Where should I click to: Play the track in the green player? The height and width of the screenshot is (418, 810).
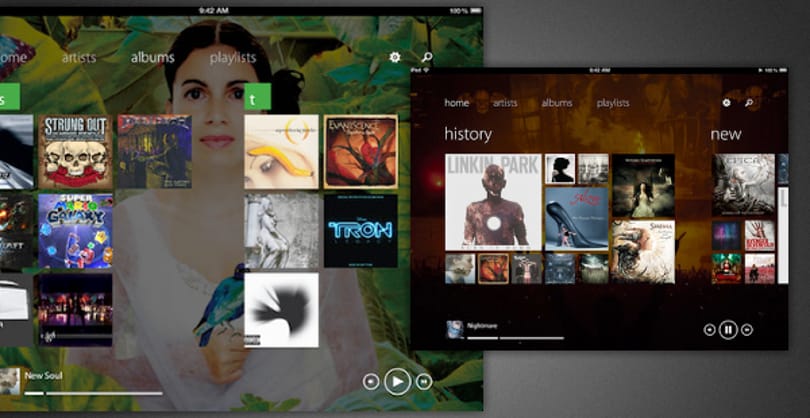coord(397,382)
